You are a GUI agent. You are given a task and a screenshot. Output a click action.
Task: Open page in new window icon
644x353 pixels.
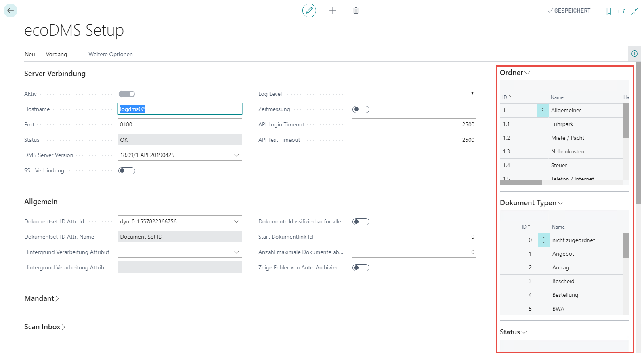(x=622, y=11)
